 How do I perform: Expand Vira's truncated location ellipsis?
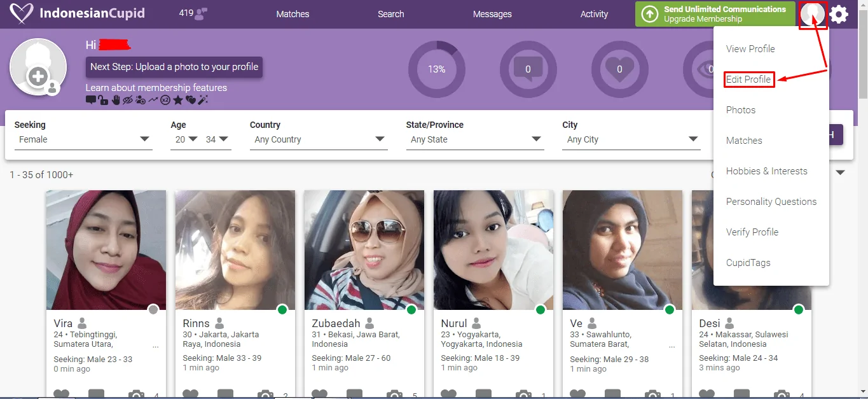coord(156,346)
